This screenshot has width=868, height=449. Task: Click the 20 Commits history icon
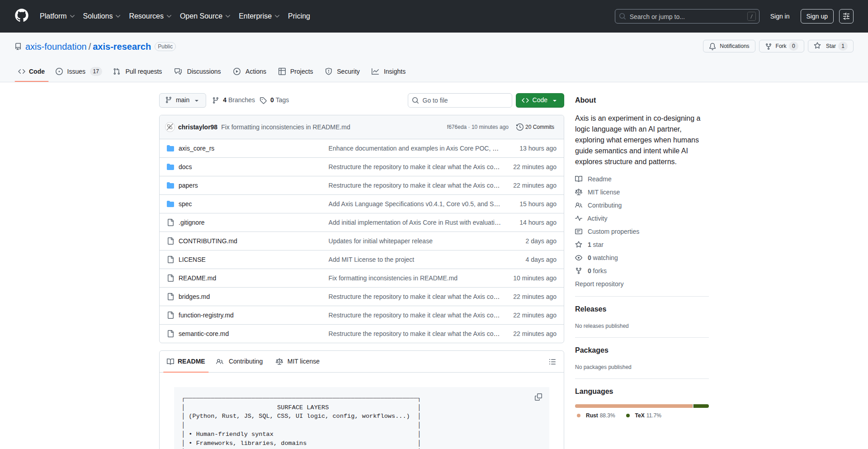(520, 127)
